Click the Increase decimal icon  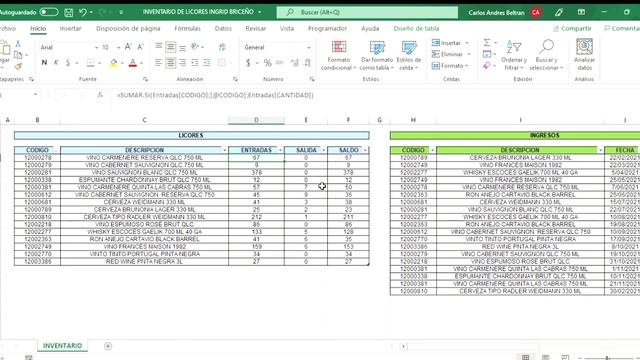point(295,63)
